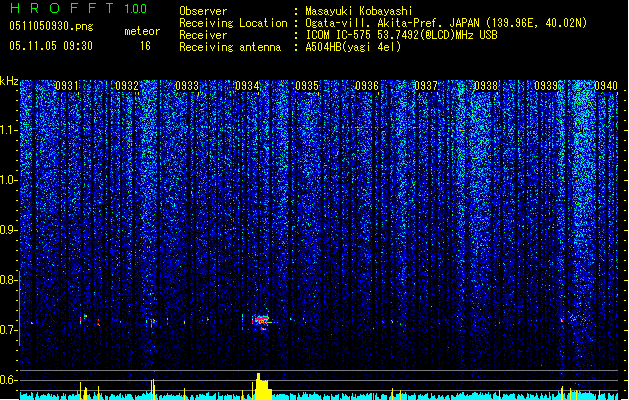This screenshot has width=629, height=400.
Task: Click the 0.7 kHz axis label
Action: (9, 330)
